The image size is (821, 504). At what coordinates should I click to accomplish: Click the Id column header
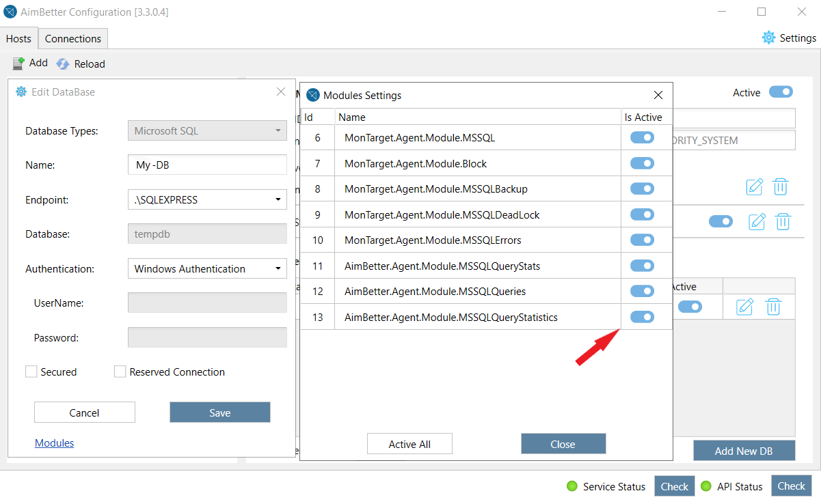(317, 117)
